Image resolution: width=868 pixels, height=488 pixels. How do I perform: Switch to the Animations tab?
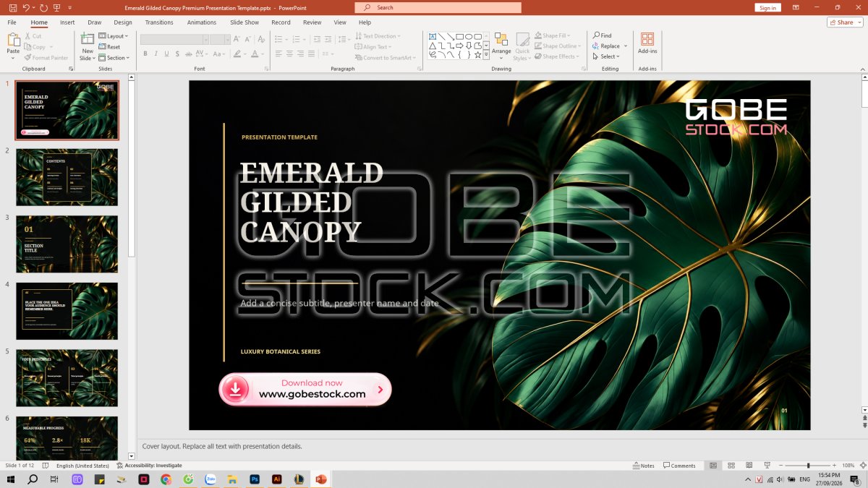coord(202,22)
